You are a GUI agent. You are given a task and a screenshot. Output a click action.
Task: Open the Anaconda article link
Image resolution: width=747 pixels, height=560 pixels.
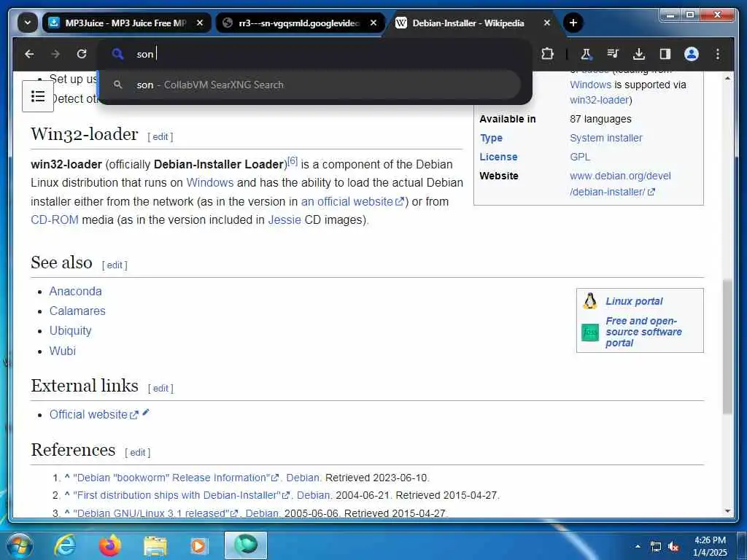click(x=75, y=292)
